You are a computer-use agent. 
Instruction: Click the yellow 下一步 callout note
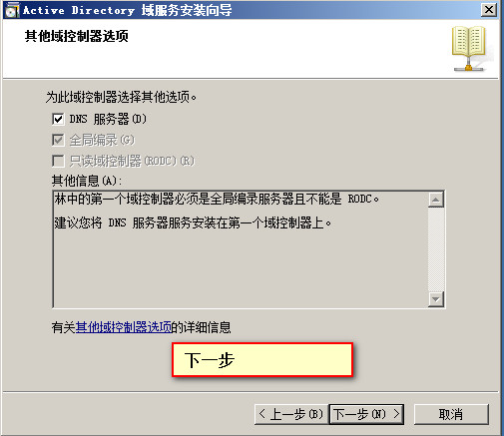pyautogui.click(x=262, y=360)
